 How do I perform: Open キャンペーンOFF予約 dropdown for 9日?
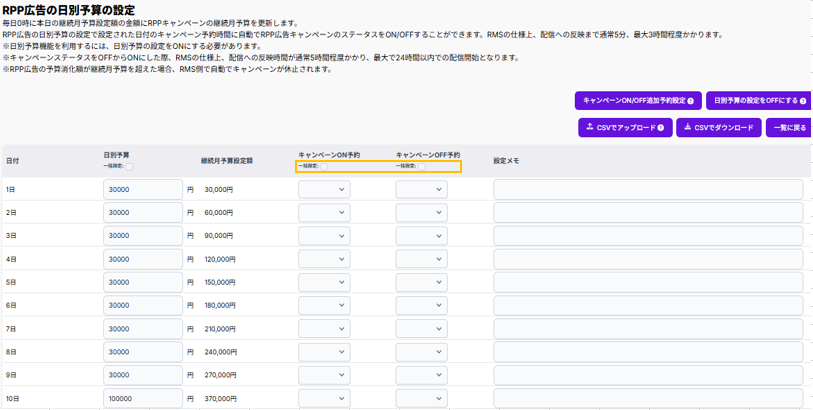(x=421, y=375)
